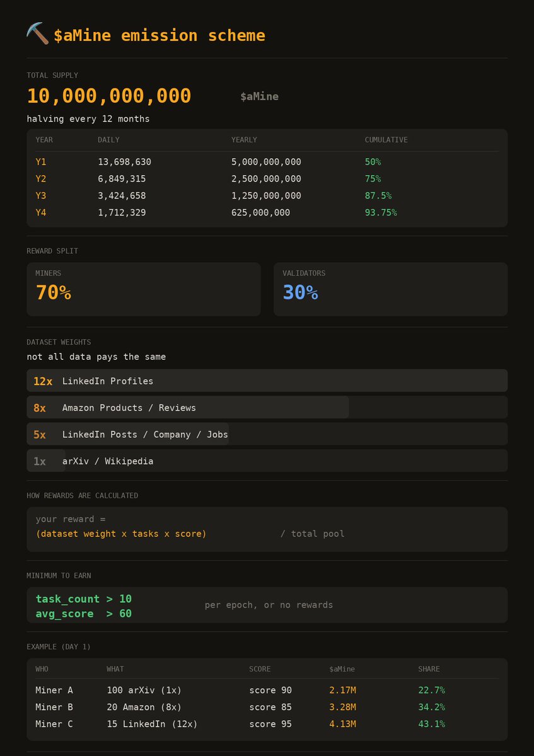Viewport: 534px width, 756px height.
Task: Click 'your reward =' formula line
Action: click(70, 519)
